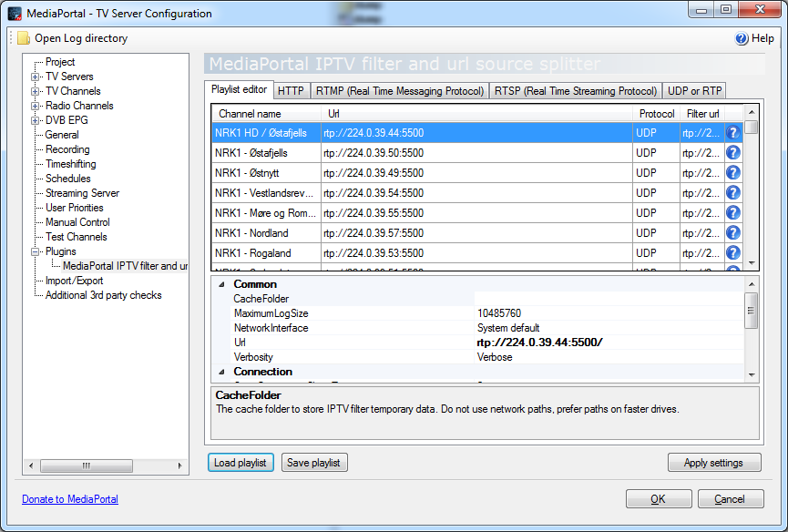788x532 pixels.
Task: Expand the Radio Channels tree node
Action: 35,106
